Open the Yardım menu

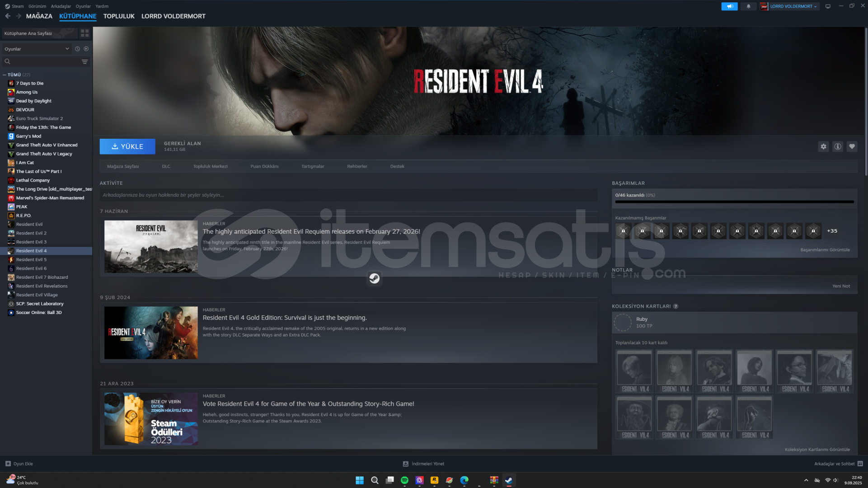coord(102,6)
